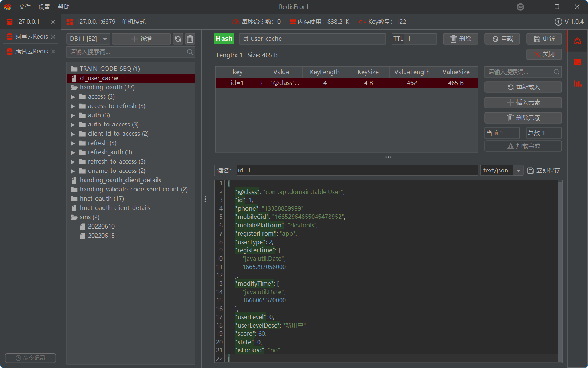Select the id=1 row in hash table
The image size is (588, 368).
346,83
